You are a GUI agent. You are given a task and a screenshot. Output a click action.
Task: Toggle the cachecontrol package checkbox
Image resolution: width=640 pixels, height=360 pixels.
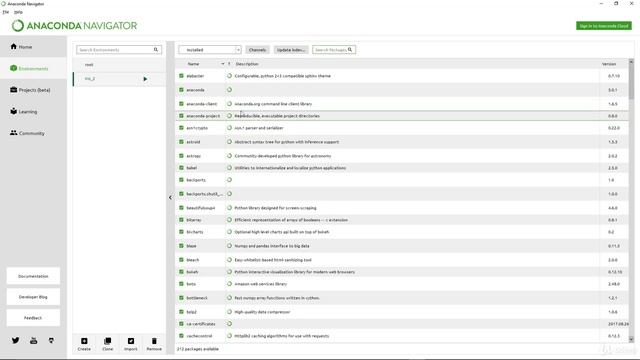click(181, 336)
